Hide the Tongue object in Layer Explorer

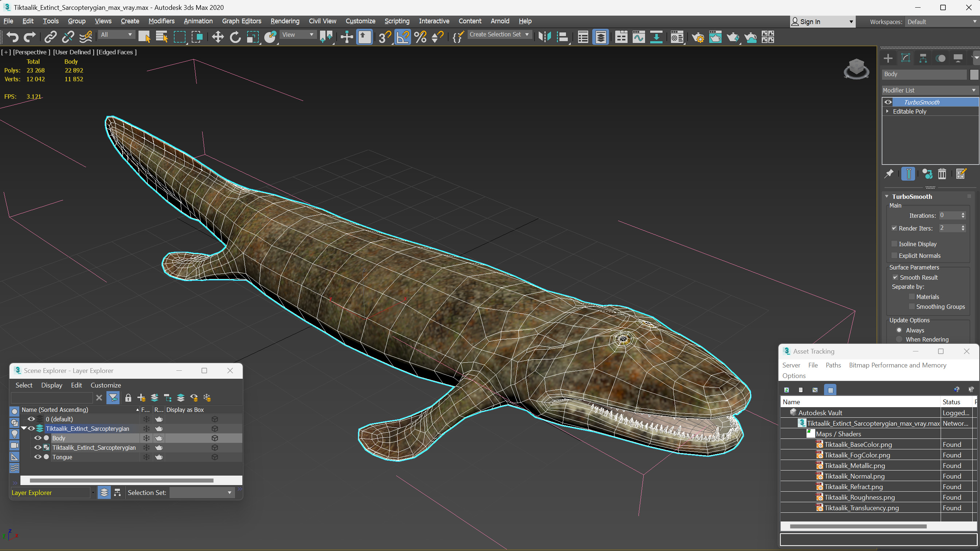[x=37, y=457]
